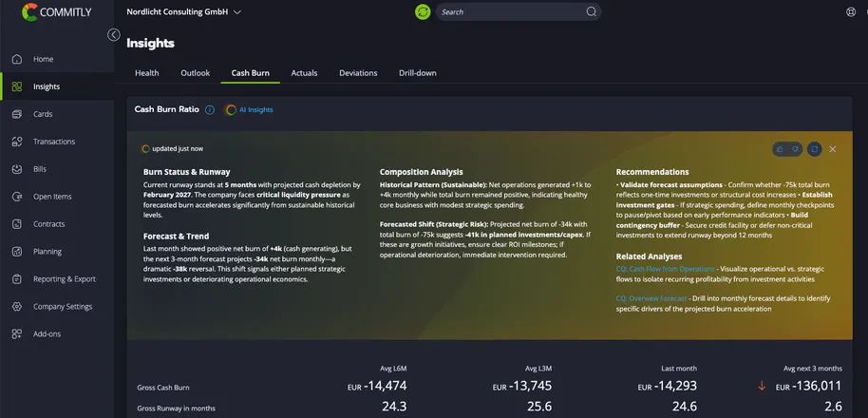Click the Cash Burn Ratio info icon
Viewport: 868px width, 418px height.
pyautogui.click(x=210, y=109)
